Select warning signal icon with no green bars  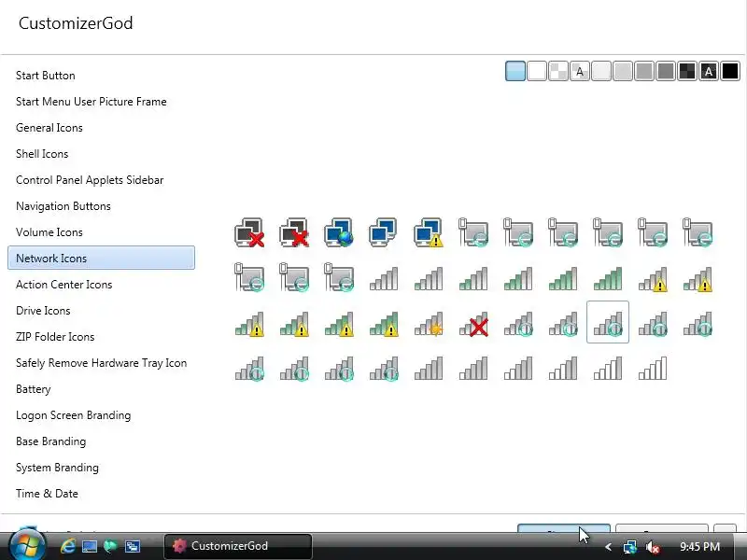click(652, 278)
